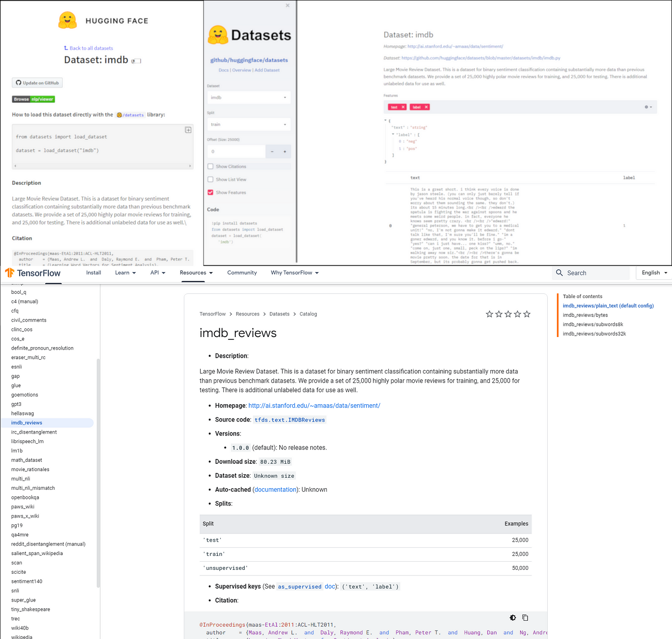
Task: Toggle Show Citations checkbox
Action: click(210, 167)
